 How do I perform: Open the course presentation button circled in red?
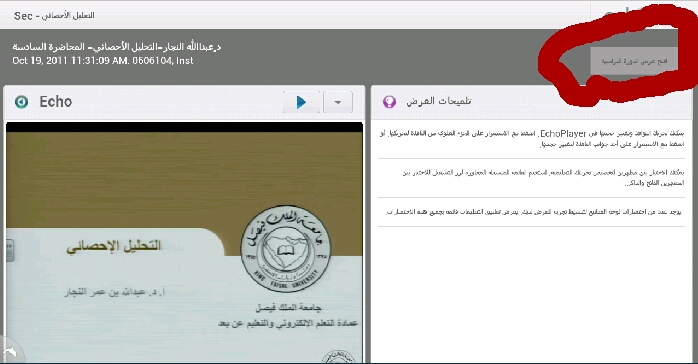(634, 61)
